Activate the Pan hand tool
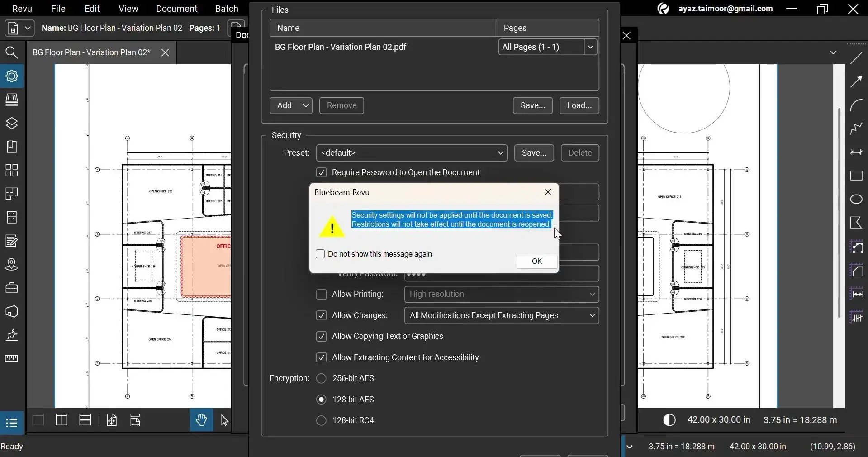Screen dimensions: 868x457 [x=201, y=420]
